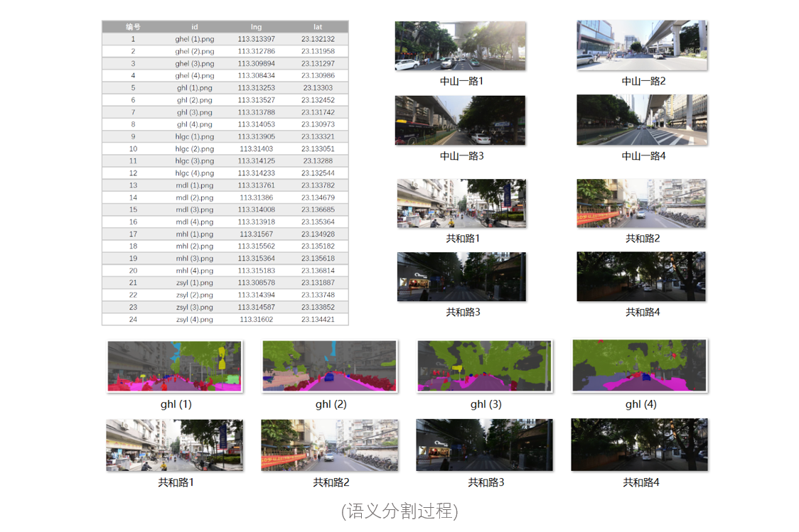Select the "mhl (1).png" table cell
This screenshot has height=532, width=799.
pos(194,234)
